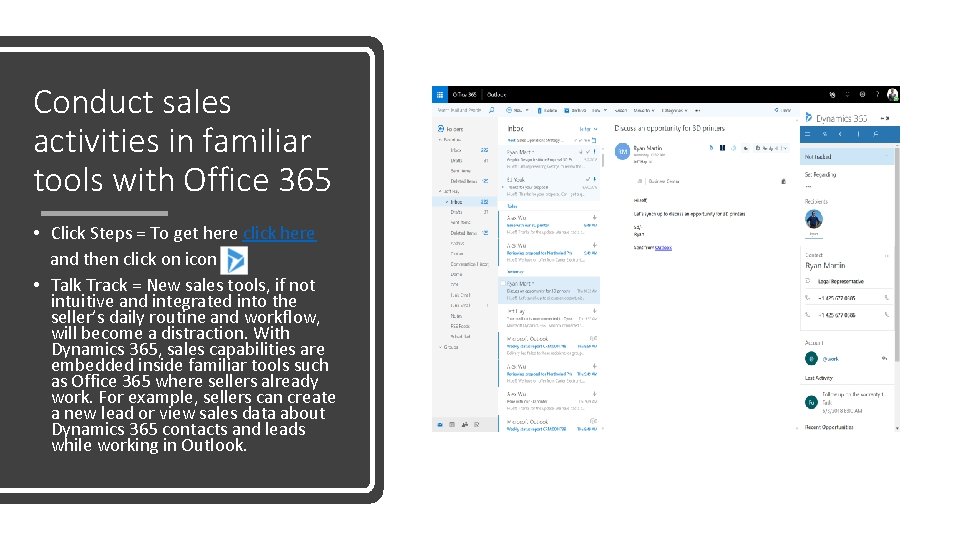960x540 pixels.
Task: Click the Delete trash icon in toolbar
Action: 539,110
